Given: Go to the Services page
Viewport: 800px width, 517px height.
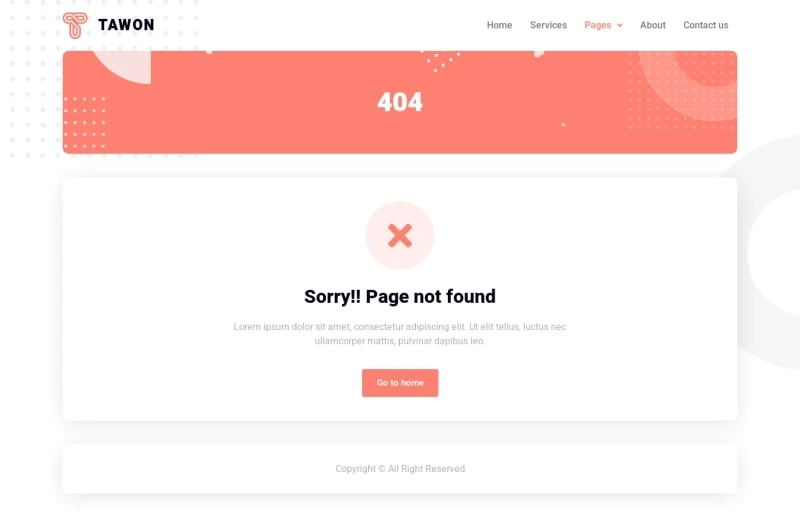Looking at the screenshot, I should pyautogui.click(x=548, y=25).
